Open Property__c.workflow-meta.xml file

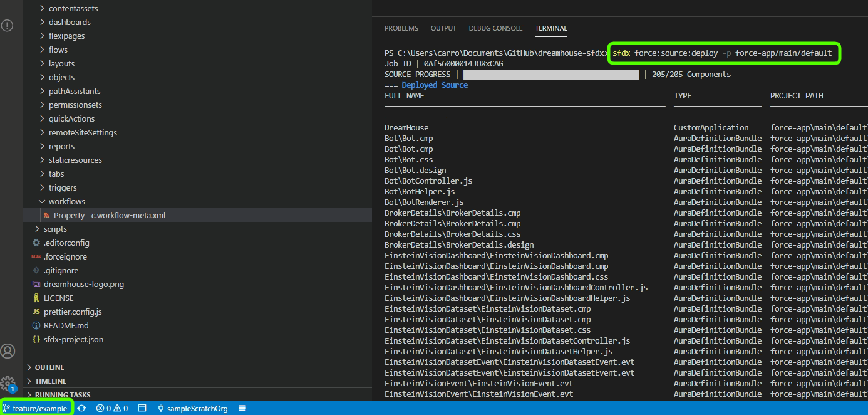110,215
